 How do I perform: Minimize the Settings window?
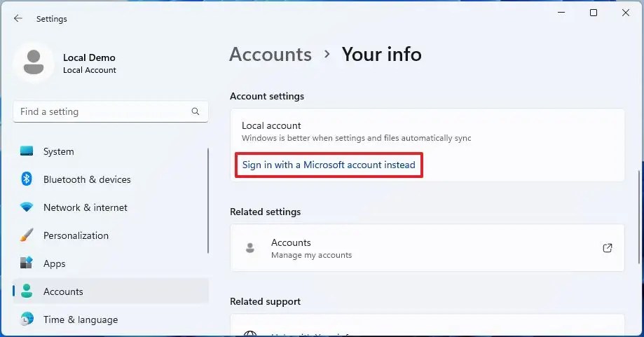(561, 13)
